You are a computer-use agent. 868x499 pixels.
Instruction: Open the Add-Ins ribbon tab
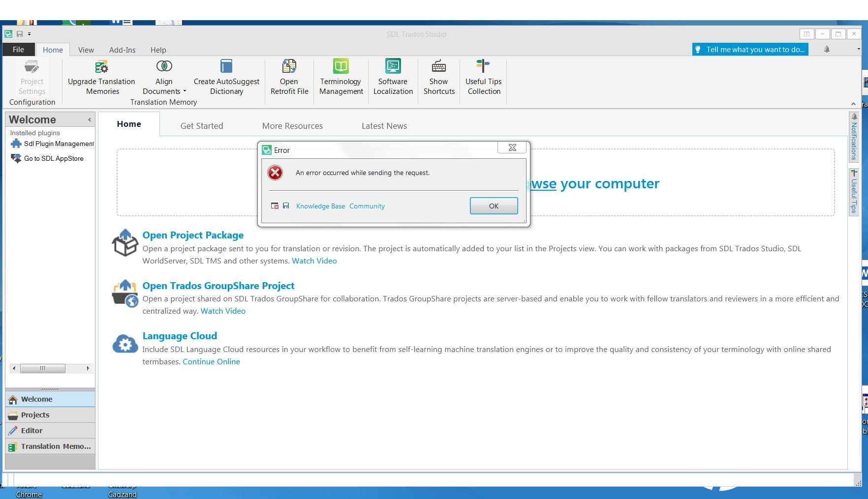coord(122,50)
